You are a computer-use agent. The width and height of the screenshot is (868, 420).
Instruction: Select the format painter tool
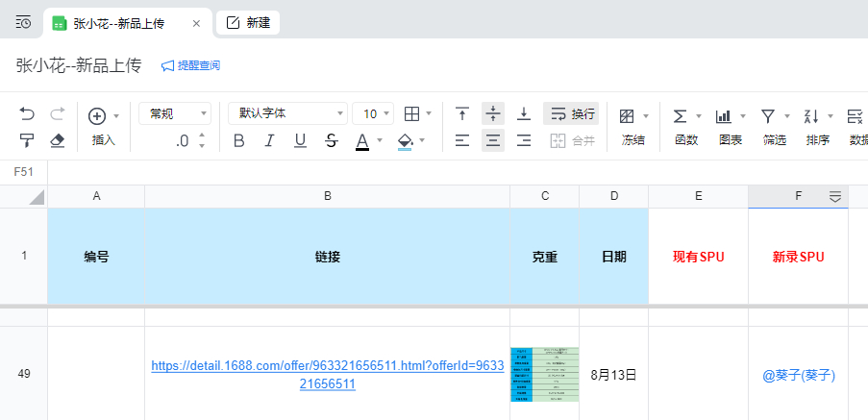pyautogui.click(x=27, y=141)
